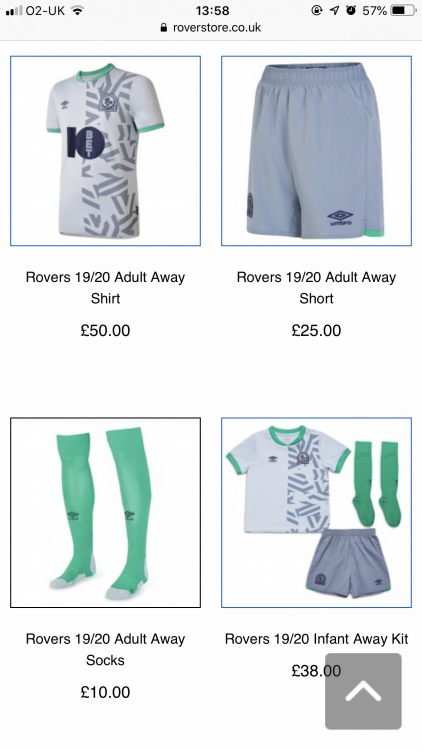Tap the 13:58 clock in status bar
Image resolution: width=422 pixels, height=750 pixels.
[212, 11]
